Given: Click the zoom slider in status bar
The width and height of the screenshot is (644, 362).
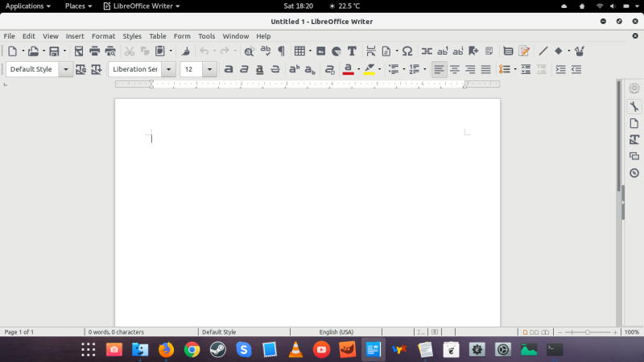Looking at the screenshot, I should click(x=588, y=331).
